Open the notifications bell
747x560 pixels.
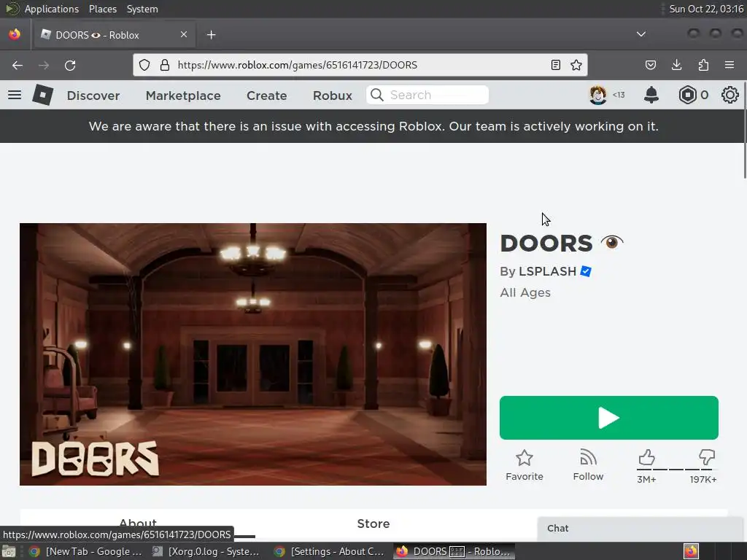(x=651, y=95)
